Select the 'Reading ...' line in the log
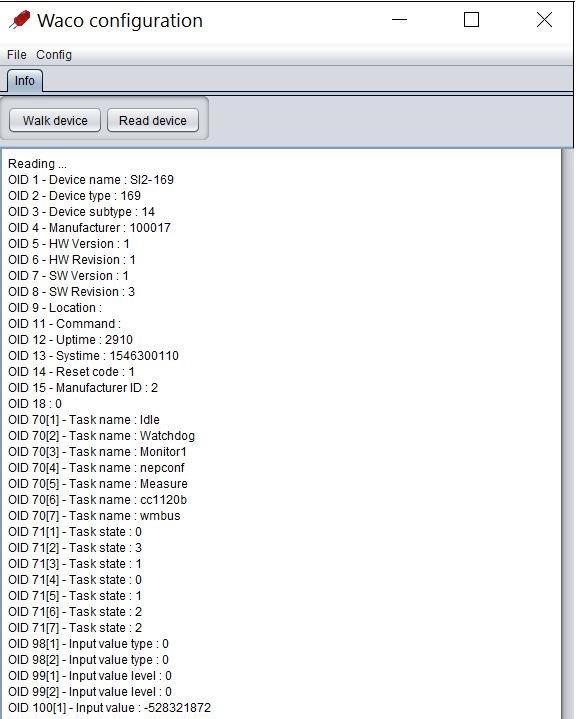 [x=37, y=164]
